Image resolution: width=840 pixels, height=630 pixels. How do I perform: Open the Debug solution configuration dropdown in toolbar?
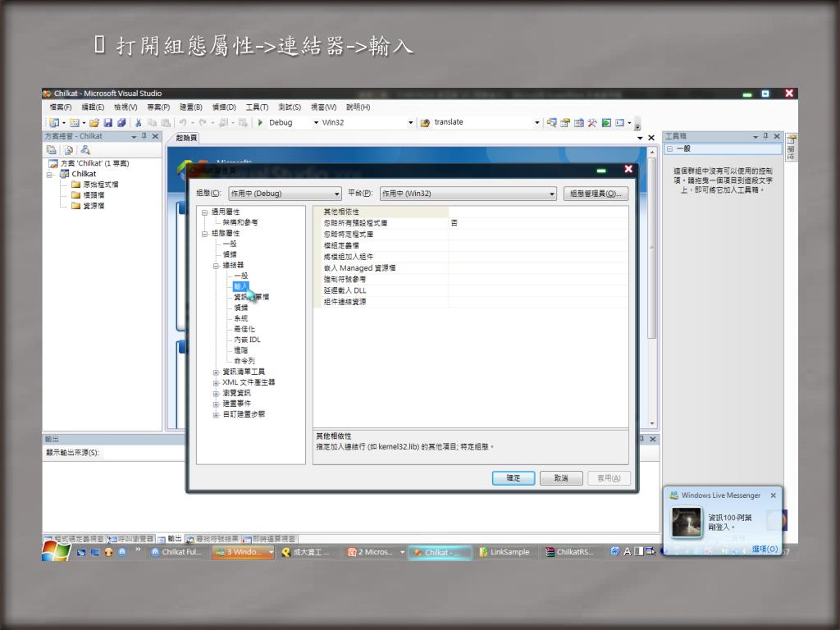click(316, 123)
